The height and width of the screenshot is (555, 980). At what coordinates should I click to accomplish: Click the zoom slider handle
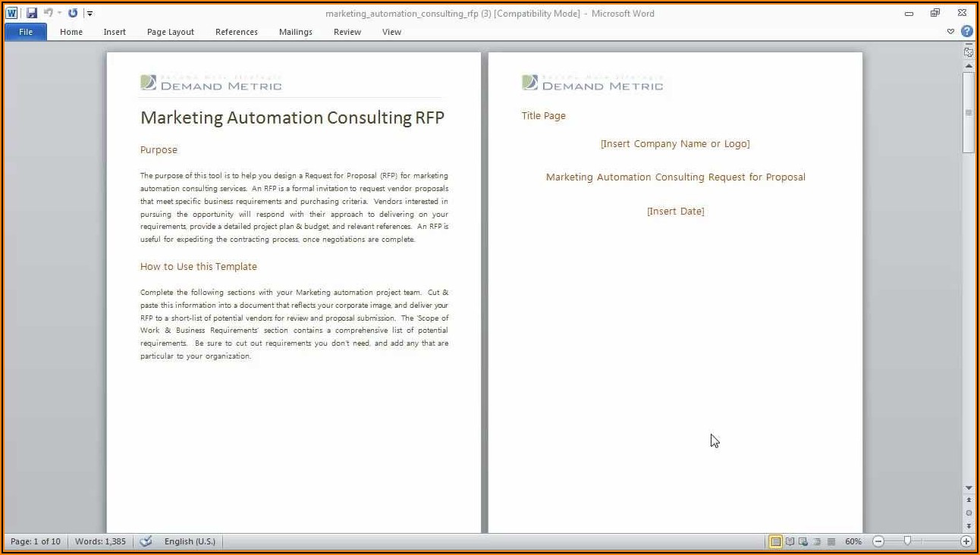click(x=907, y=541)
